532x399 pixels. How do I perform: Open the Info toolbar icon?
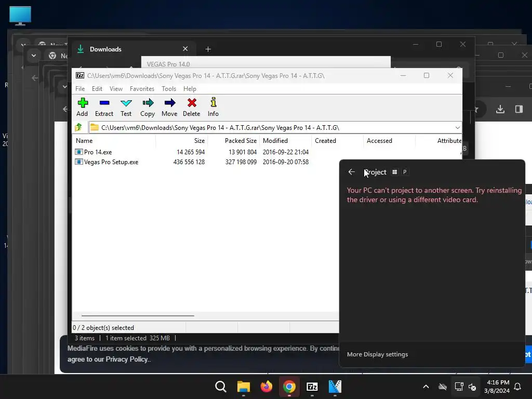(213, 107)
